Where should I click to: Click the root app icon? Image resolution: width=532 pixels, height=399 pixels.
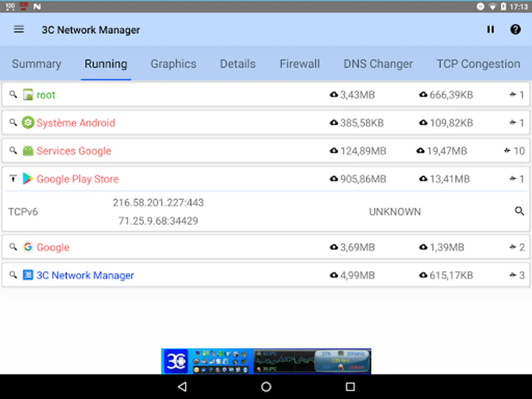(28, 95)
